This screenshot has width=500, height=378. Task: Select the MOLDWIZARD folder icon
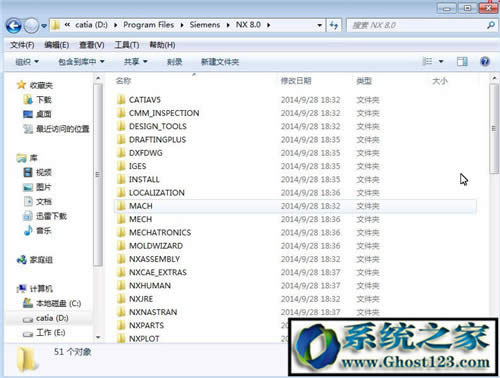[121, 246]
